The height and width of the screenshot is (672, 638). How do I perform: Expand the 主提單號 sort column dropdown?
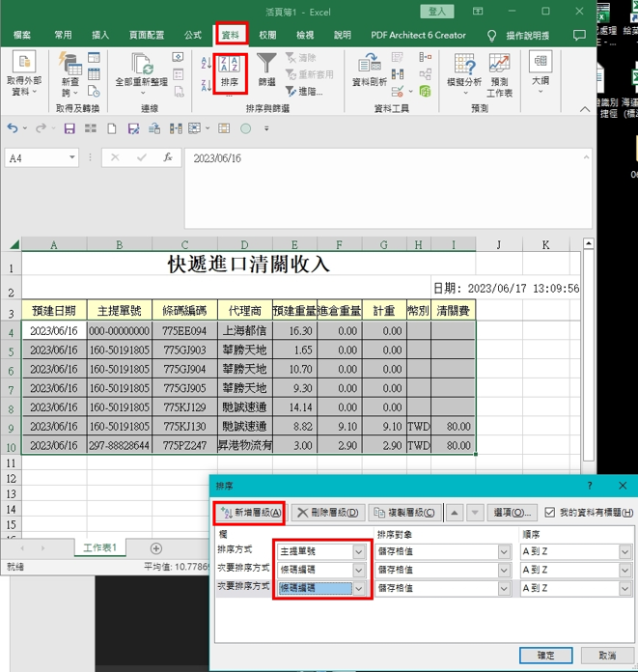pos(359,551)
